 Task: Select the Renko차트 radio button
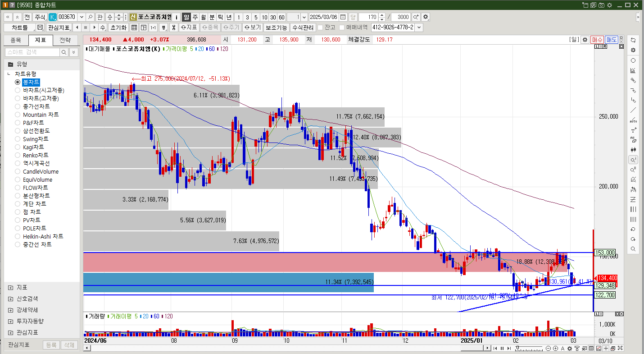click(x=18, y=155)
